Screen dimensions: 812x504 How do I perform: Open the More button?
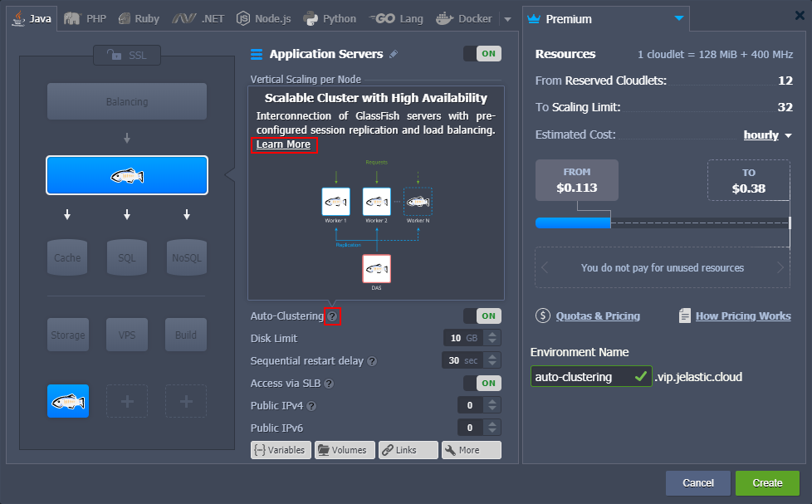[472, 450]
